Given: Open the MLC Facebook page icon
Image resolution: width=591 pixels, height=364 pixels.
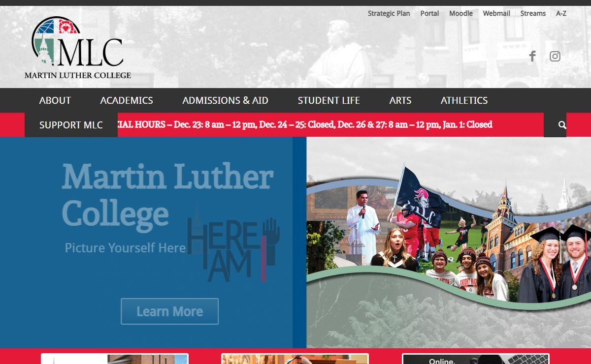Looking at the screenshot, I should pyautogui.click(x=532, y=56).
